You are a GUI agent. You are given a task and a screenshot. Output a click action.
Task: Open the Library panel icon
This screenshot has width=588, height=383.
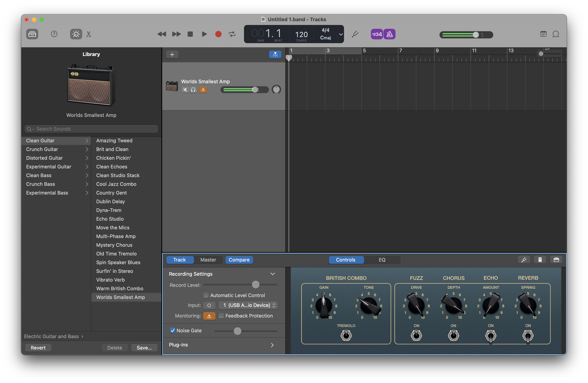pos(32,34)
